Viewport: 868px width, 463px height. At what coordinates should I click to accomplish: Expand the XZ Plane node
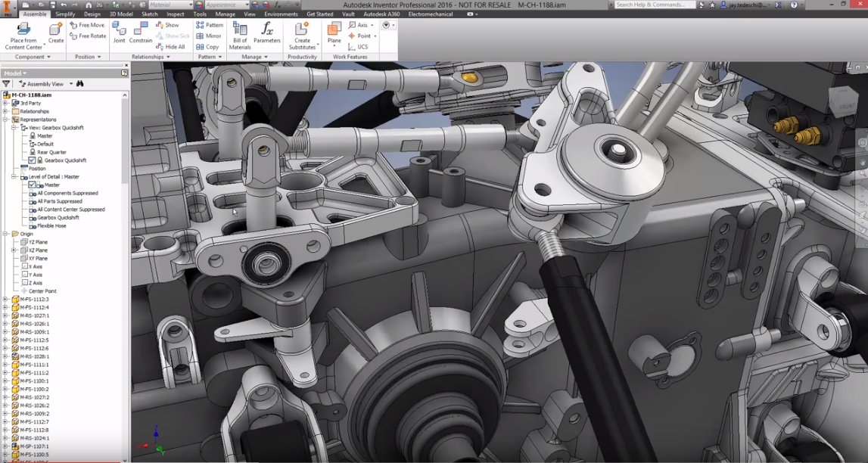[x=14, y=250]
